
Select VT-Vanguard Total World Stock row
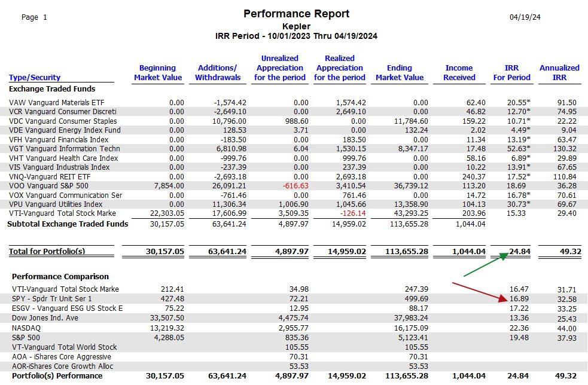point(294,347)
